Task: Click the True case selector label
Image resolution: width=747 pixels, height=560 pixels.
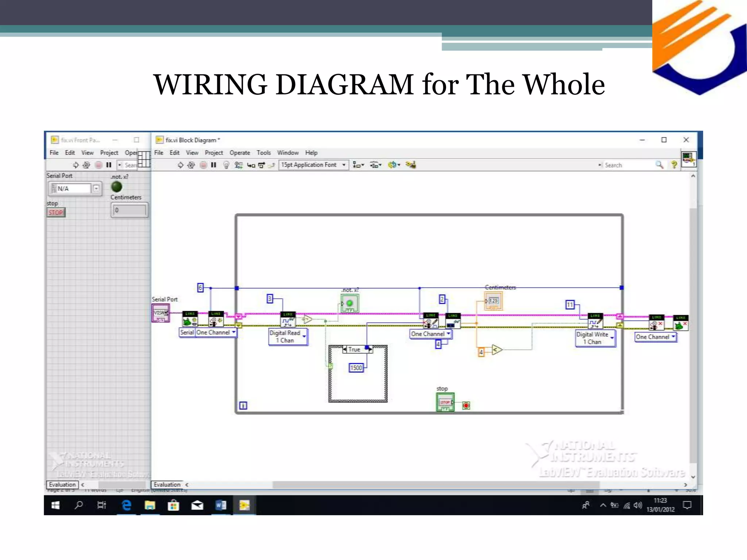Action: 354,349
